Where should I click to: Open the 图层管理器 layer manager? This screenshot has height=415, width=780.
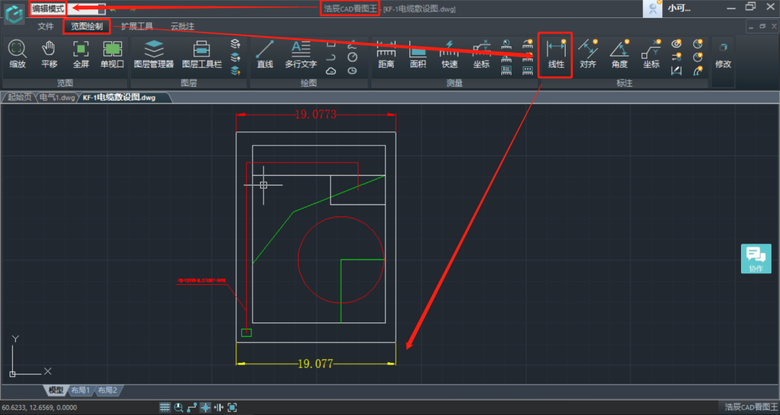(154, 53)
